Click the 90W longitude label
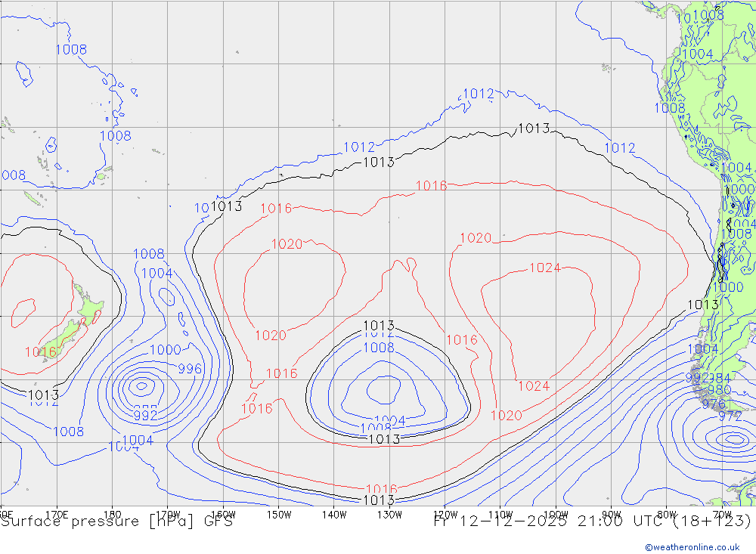This screenshot has width=756, height=554. click(612, 515)
